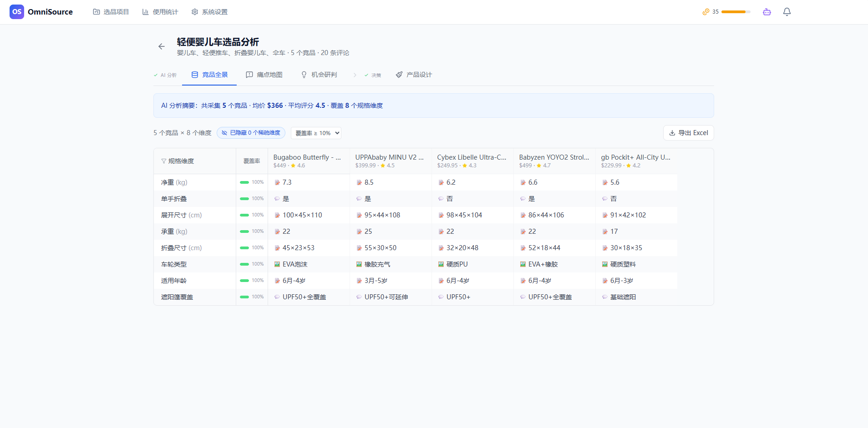The image size is (868, 428).
Task: Click the lightbulb icon on 机会研判 tab
Action: (x=303, y=75)
